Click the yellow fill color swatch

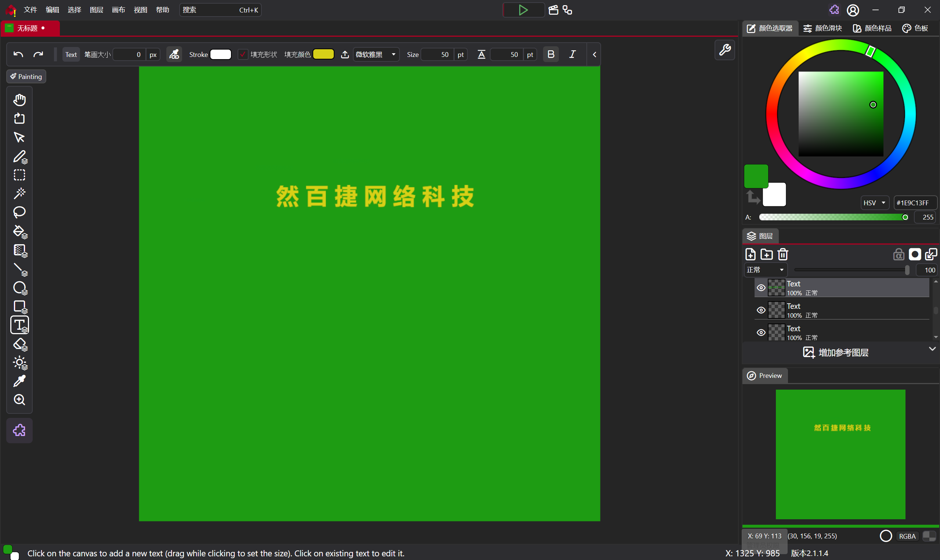(x=323, y=54)
